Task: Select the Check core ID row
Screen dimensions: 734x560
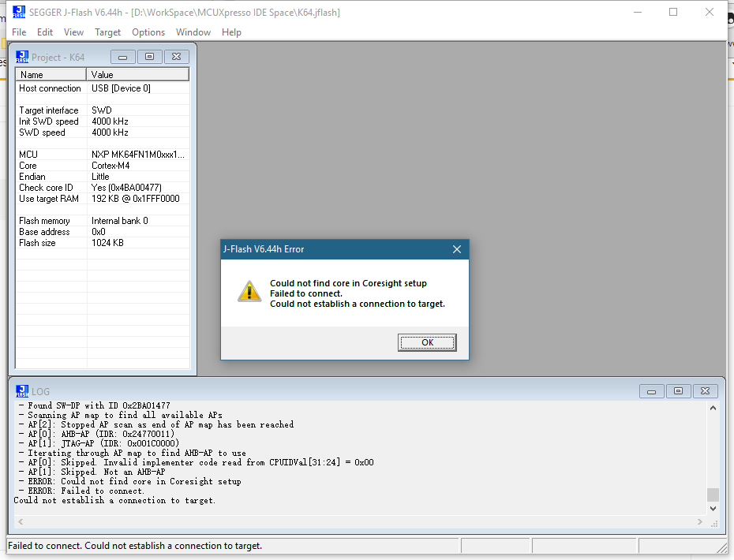Action: (x=103, y=188)
